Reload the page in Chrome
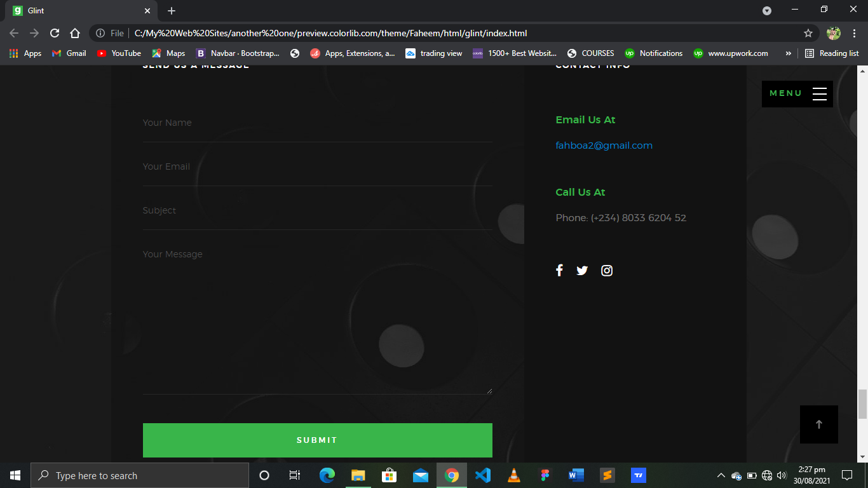The height and width of the screenshot is (488, 868). [x=55, y=33]
